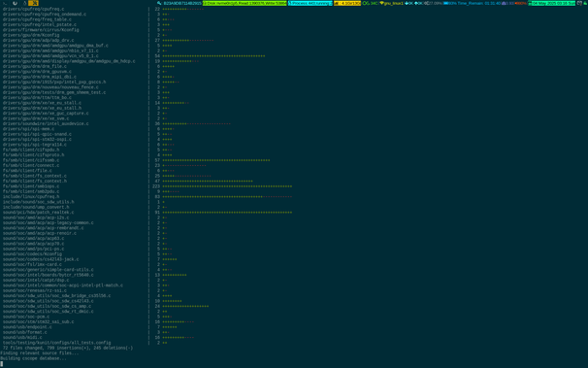The width and height of the screenshot is (588, 368).
Task: Click the cyan Process running status block
Action: tap(310, 3)
